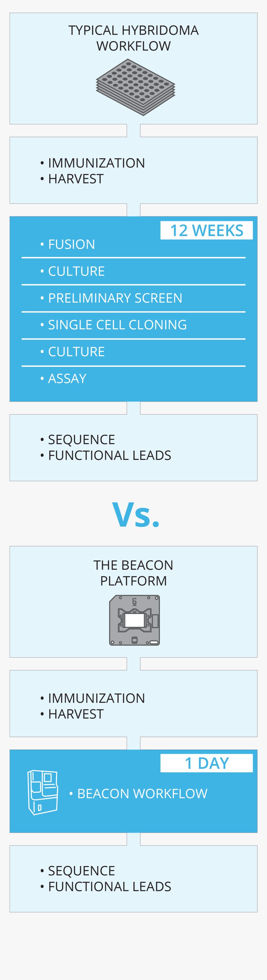
Task: Click the Typical Hybridoma Workflow heading
Action: click(133, 38)
